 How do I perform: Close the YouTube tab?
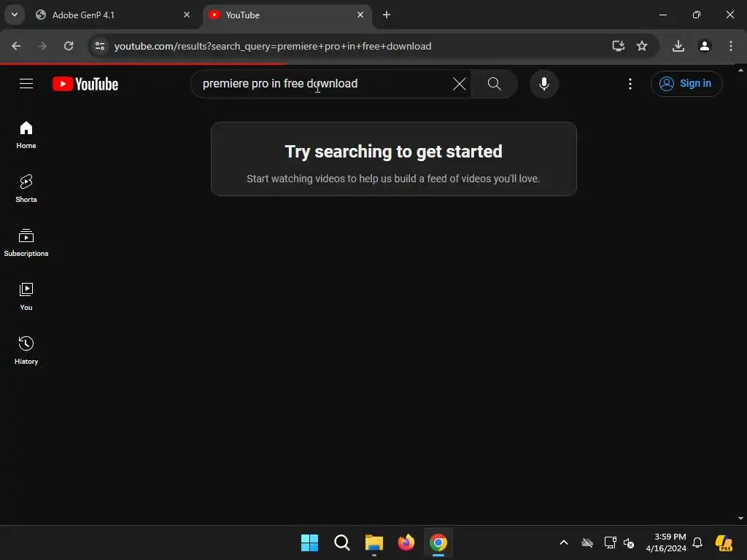360,15
